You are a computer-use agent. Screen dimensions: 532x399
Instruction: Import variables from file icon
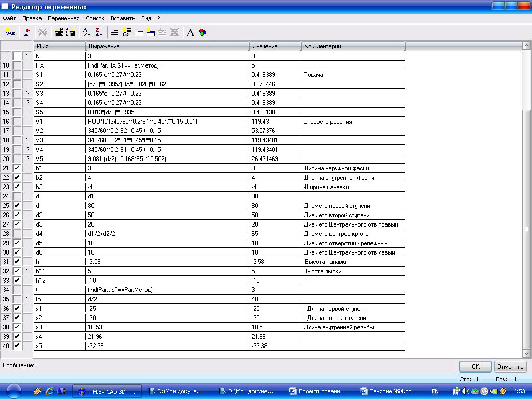71,33
